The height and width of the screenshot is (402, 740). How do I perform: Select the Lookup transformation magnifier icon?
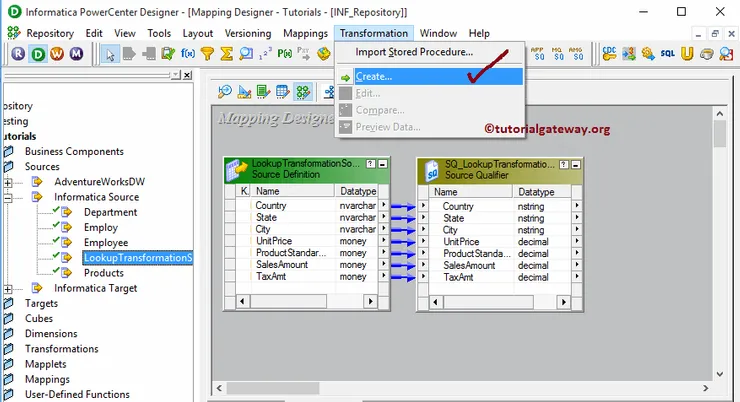point(246,54)
